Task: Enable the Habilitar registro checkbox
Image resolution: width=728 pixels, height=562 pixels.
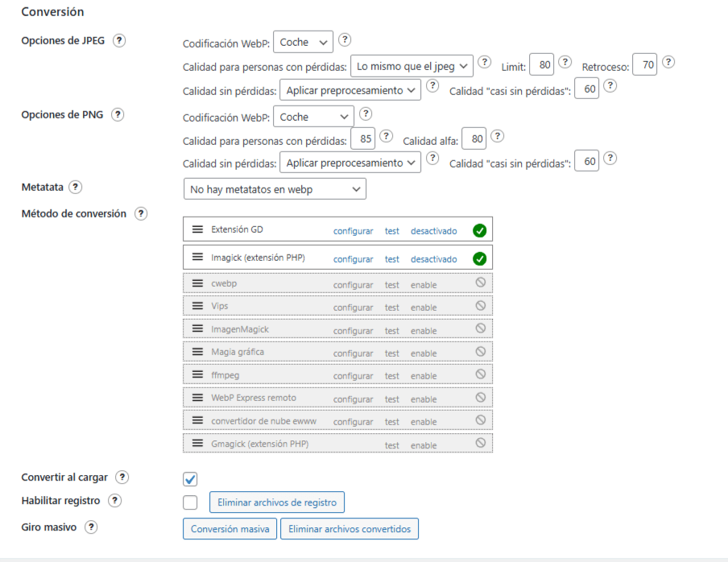Action: 190,502
